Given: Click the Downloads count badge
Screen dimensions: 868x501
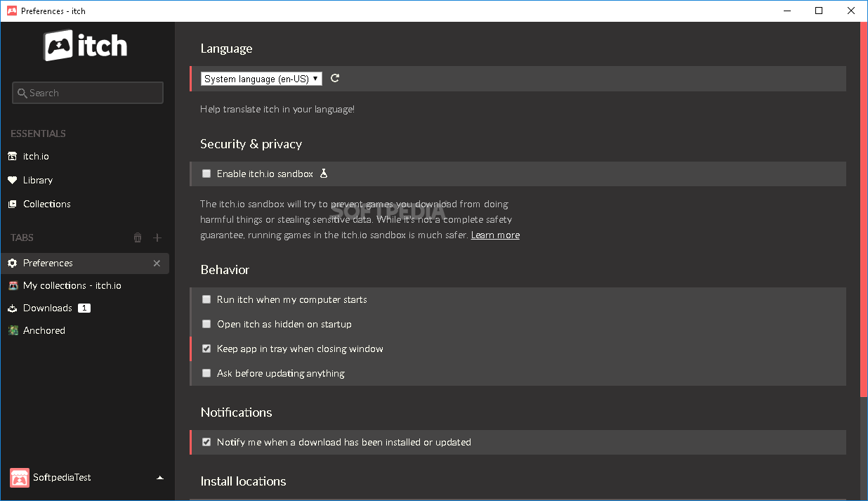Looking at the screenshot, I should coord(84,308).
